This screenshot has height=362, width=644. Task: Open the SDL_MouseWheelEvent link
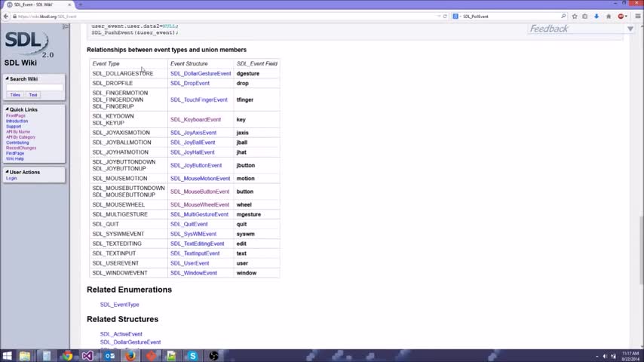click(x=200, y=204)
